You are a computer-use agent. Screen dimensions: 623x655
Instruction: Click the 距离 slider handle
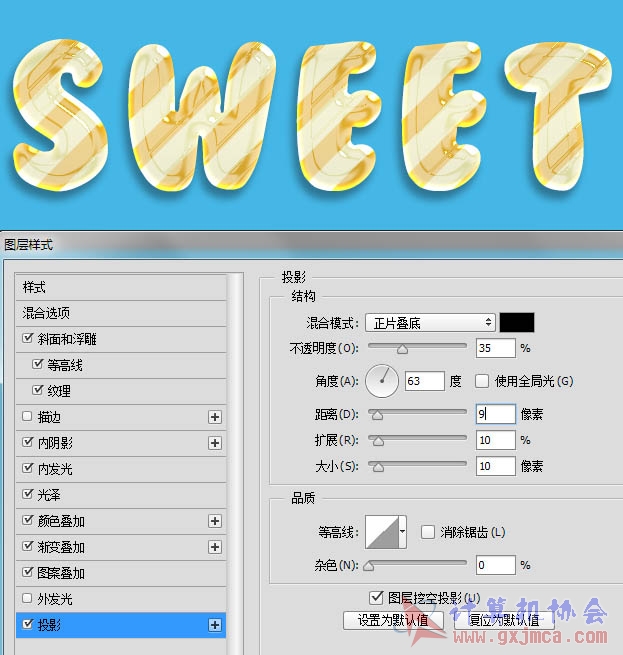click(x=377, y=415)
